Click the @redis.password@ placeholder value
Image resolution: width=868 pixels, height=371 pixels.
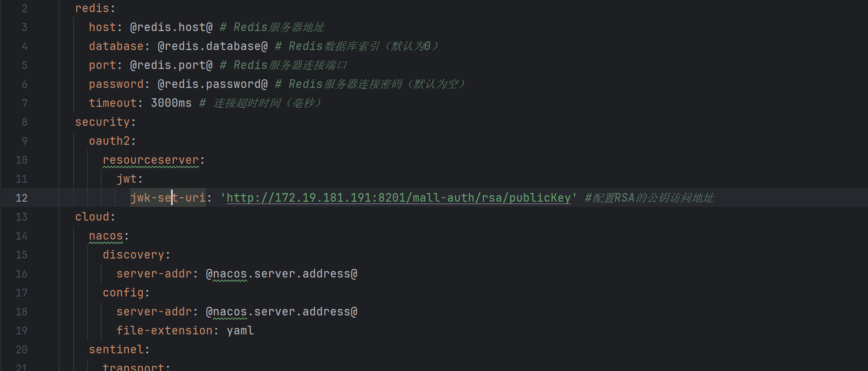click(213, 84)
